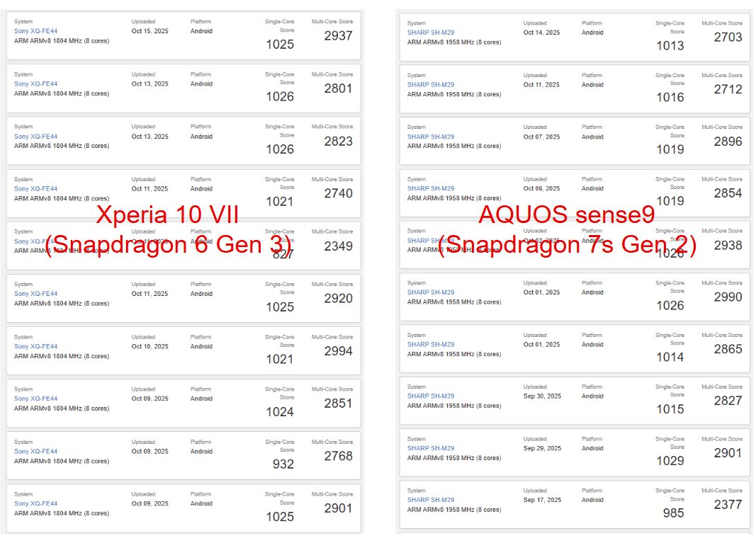This screenshot has height=538, width=756.
Task: Select Sony XQ-FE44 link with 2920 multi-core
Action: 35,294
